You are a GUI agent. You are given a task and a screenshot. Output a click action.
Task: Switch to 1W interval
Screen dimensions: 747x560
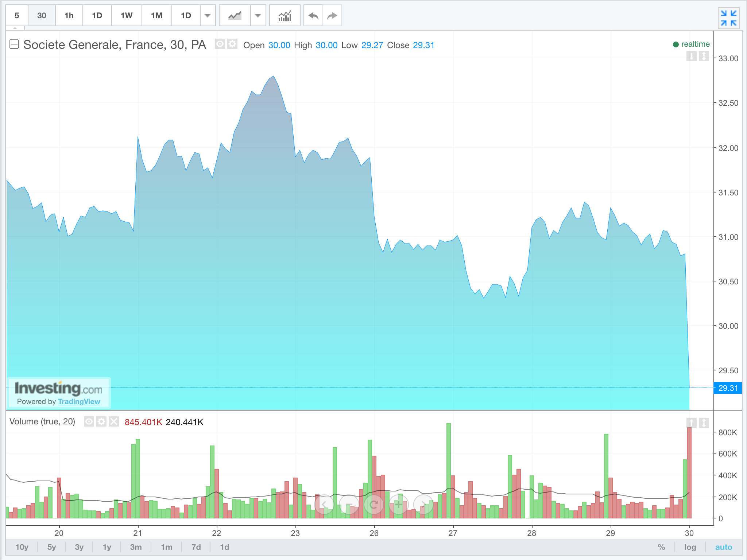coord(127,16)
